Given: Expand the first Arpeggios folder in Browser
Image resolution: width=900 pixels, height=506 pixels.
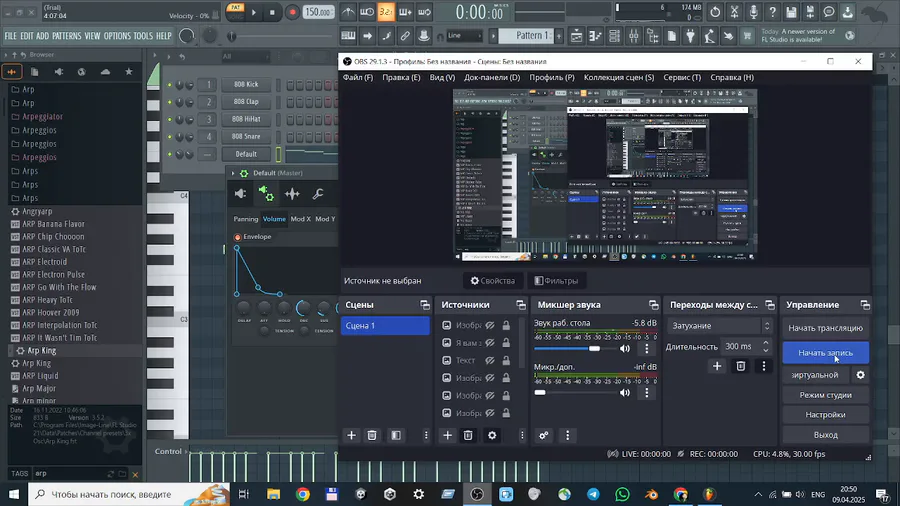Looking at the screenshot, I should tap(39, 130).
